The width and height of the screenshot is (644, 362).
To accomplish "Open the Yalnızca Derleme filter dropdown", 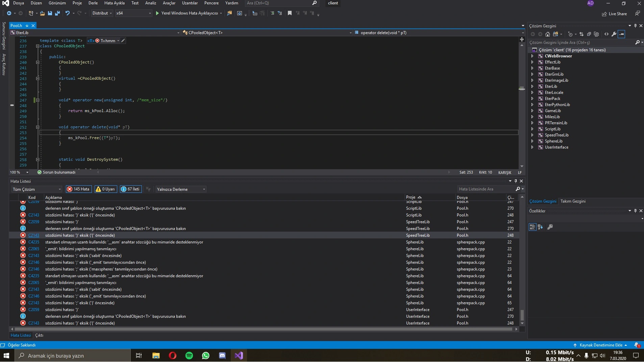I will pos(181,189).
